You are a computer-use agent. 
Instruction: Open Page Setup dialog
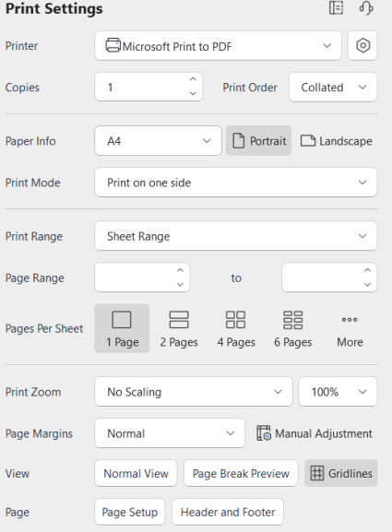130,512
